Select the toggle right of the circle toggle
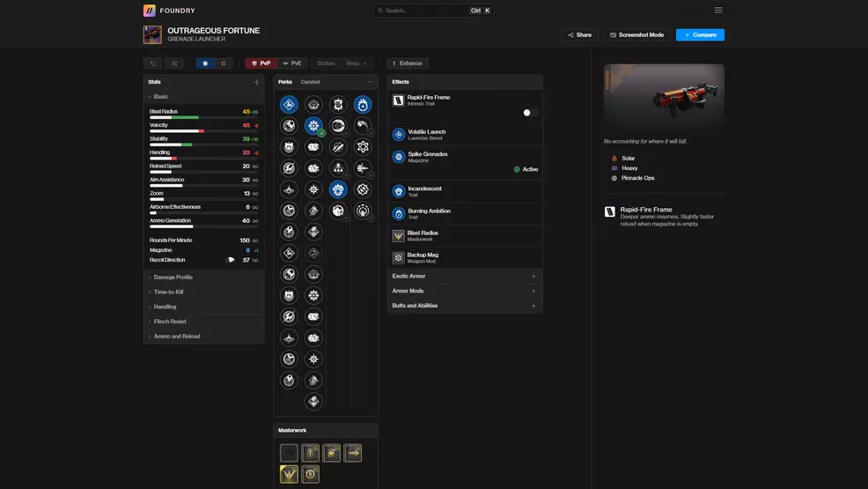The image size is (868, 489). tap(224, 63)
